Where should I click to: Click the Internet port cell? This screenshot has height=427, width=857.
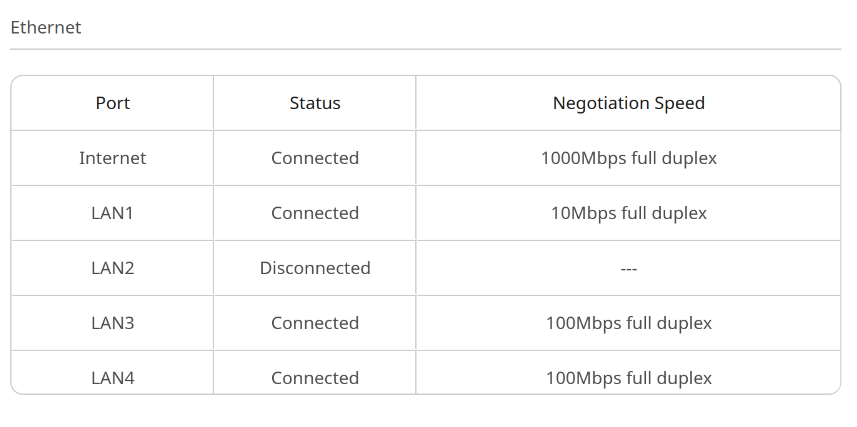[113, 158]
